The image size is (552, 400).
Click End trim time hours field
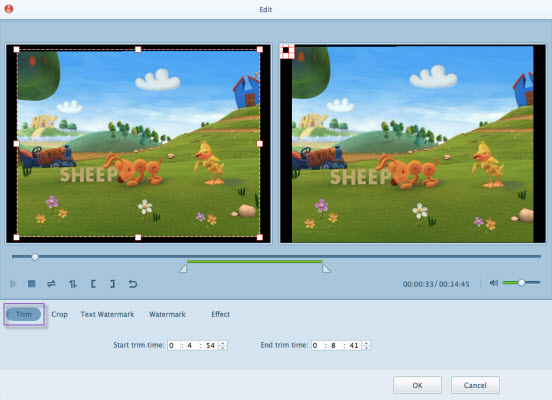tap(317, 345)
